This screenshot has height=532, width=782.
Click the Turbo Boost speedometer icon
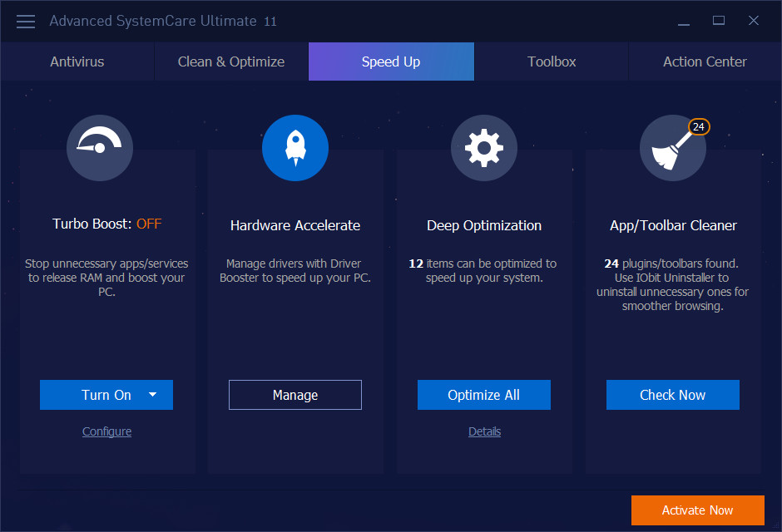coord(100,148)
